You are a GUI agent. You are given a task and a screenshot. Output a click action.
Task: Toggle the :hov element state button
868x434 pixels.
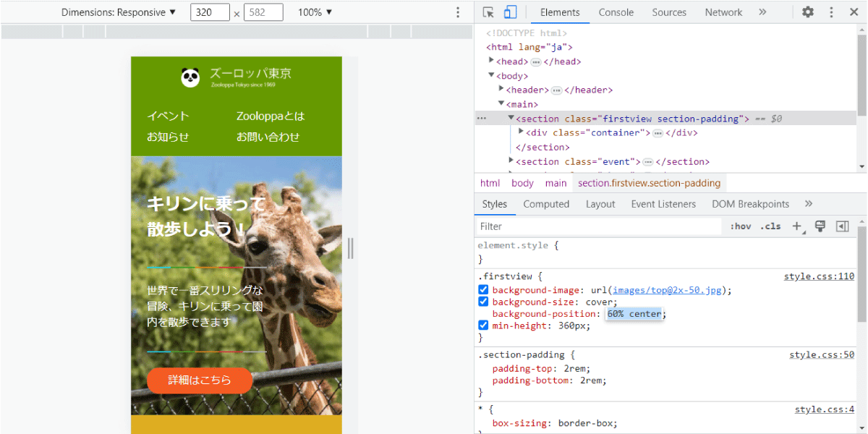(741, 226)
